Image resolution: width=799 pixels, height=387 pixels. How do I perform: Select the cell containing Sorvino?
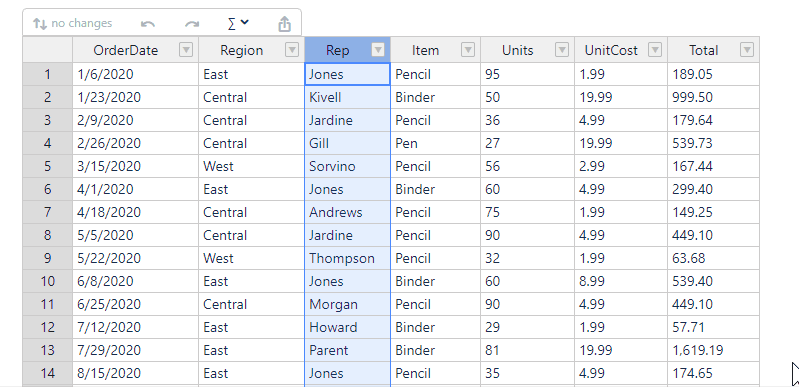point(348,166)
